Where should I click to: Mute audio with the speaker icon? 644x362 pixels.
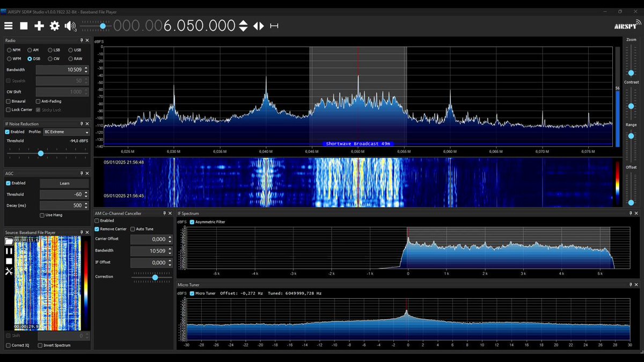(70, 25)
